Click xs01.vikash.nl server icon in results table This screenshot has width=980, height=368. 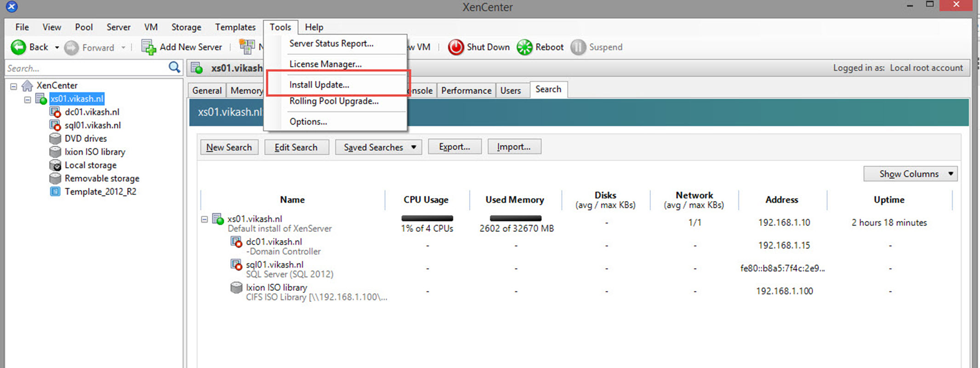[x=218, y=219]
